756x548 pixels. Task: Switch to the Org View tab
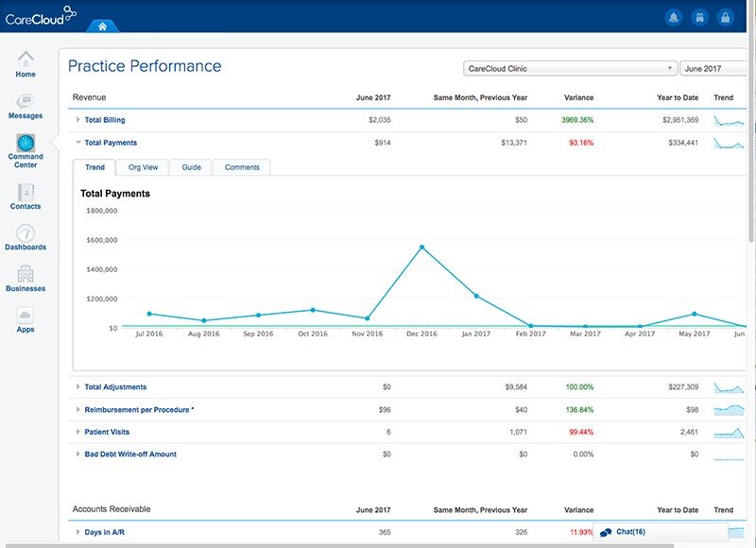pyautogui.click(x=143, y=167)
